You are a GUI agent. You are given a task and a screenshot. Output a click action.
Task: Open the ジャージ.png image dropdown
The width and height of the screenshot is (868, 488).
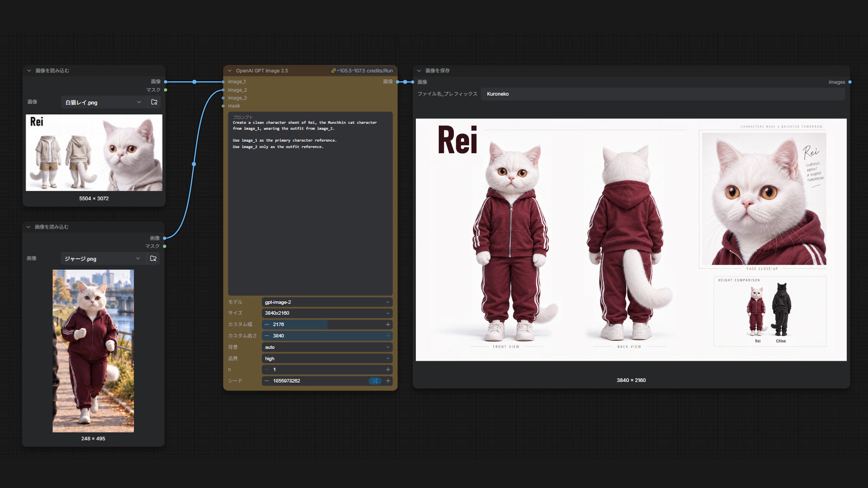click(x=102, y=258)
